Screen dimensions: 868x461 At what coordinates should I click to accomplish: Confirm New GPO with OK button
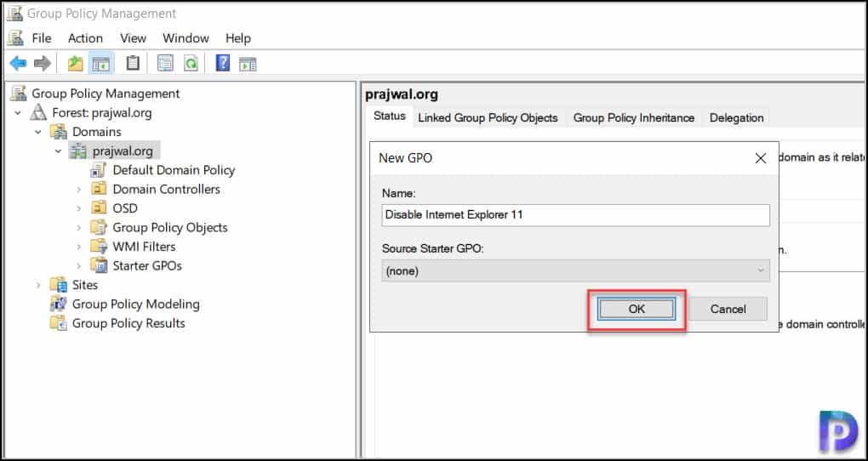coord(637,309)
